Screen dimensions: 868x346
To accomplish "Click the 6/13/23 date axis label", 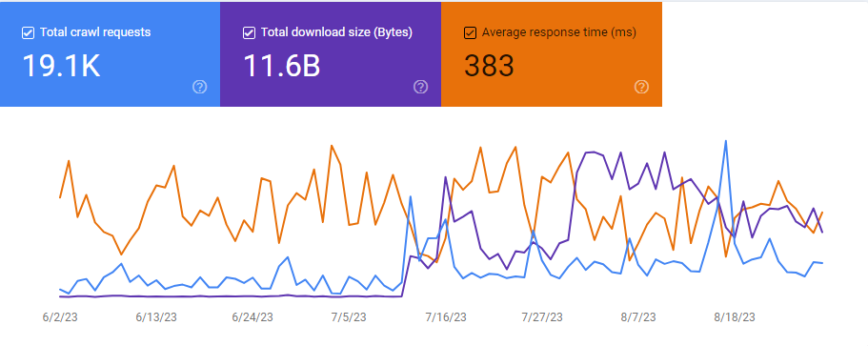I will tap(156, 317).
